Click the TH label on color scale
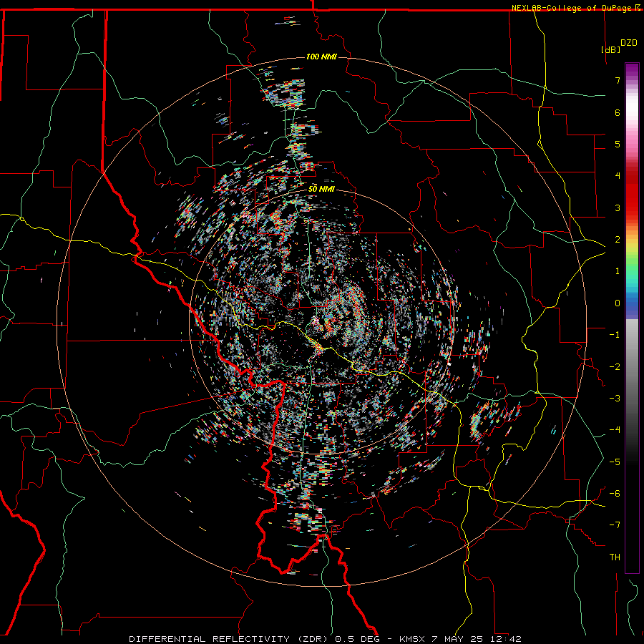Viewport: 644px width, 644px height. [615, 557]
